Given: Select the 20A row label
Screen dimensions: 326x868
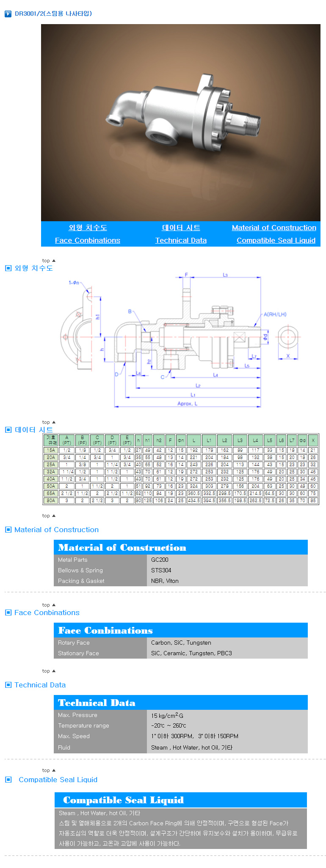Looking at the screenshot, I should click(51, 457).
